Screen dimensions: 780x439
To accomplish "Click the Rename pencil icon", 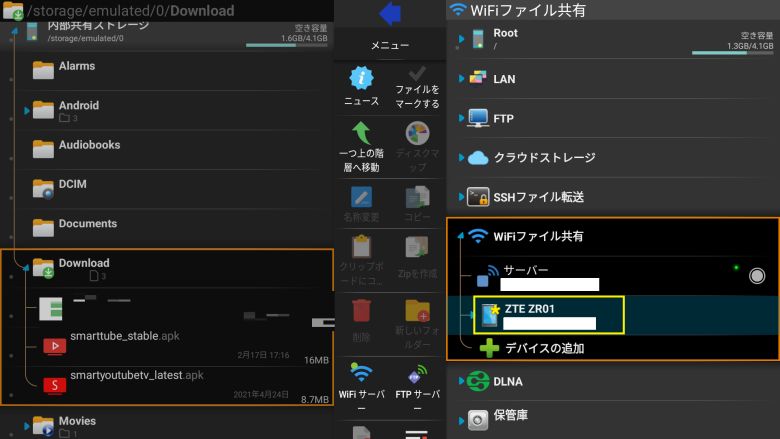I will (x=361, y=197).
